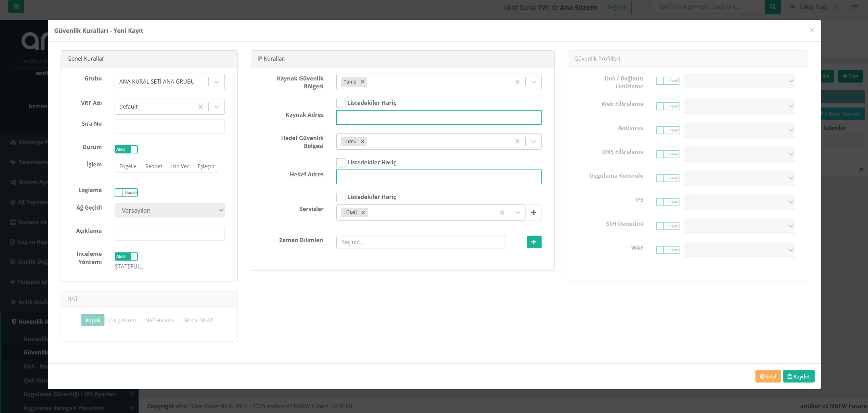Screen dimensions: 868x413
Task: Click green plus button beside Zaman Dilimleri
Action: tap(534, 242)
